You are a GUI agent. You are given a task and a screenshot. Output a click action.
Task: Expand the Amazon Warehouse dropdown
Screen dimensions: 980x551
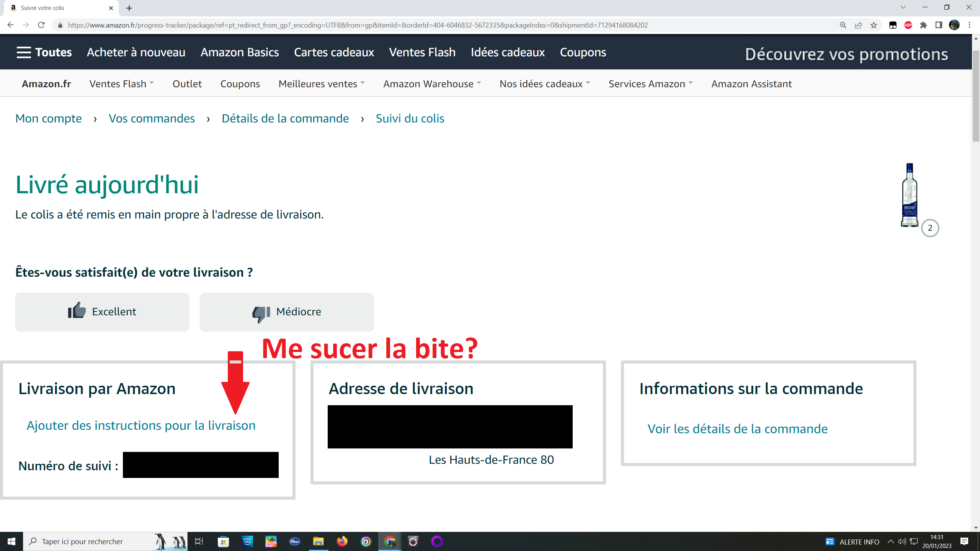pyautogui.click(x=432, y=84)
